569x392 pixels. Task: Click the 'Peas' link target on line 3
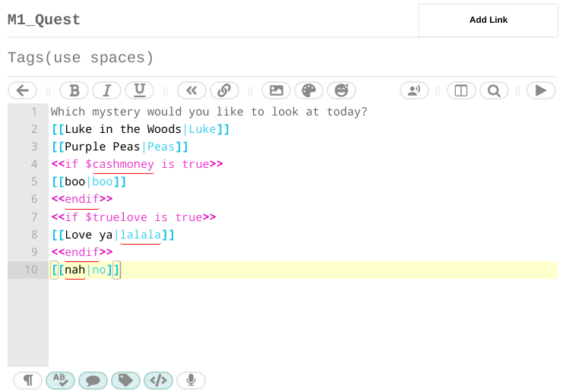coord(161,147)
